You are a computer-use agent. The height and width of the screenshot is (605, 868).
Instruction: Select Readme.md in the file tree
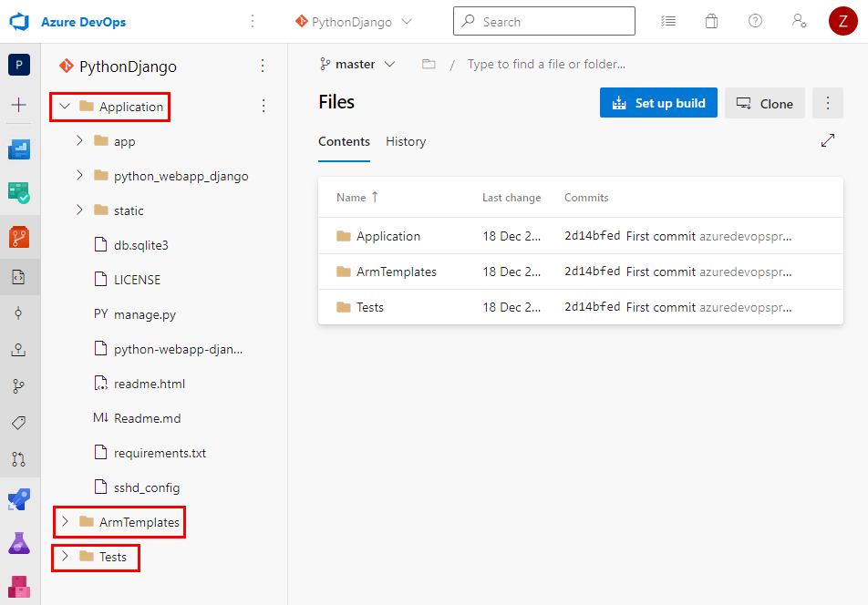[148, 418]
